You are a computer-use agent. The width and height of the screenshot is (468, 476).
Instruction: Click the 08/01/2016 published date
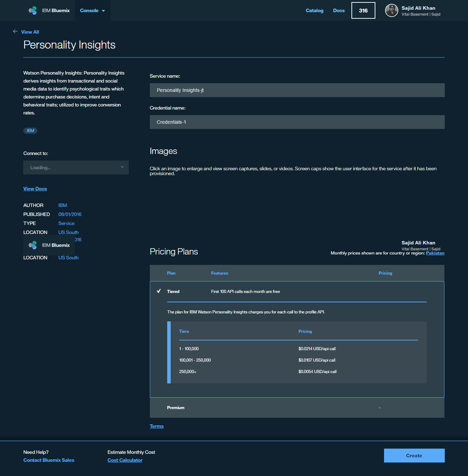[x=70, y=214]
